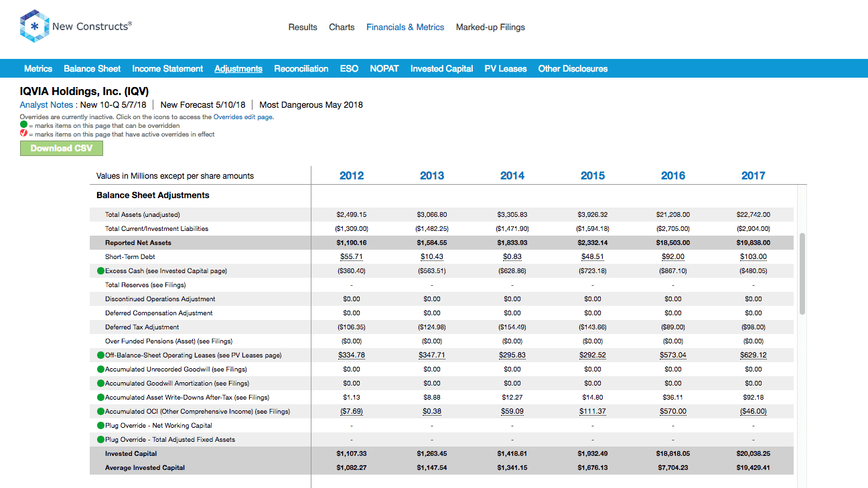Screen dimensions: 868x488
Task: Click the Deferred Compensation Adjustment row label
Action: 159,313
